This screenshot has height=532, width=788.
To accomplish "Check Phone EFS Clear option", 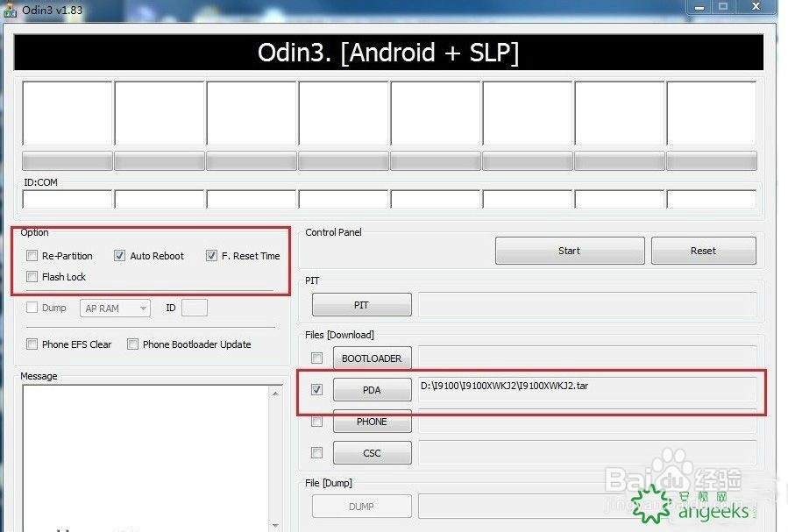I will coord(32,344).
